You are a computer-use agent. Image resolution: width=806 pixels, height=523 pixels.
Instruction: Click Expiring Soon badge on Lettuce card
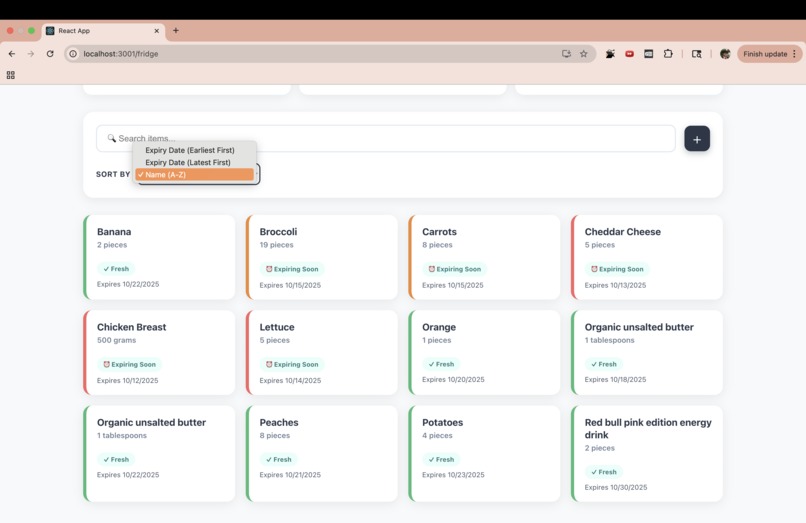coord(292,364)
